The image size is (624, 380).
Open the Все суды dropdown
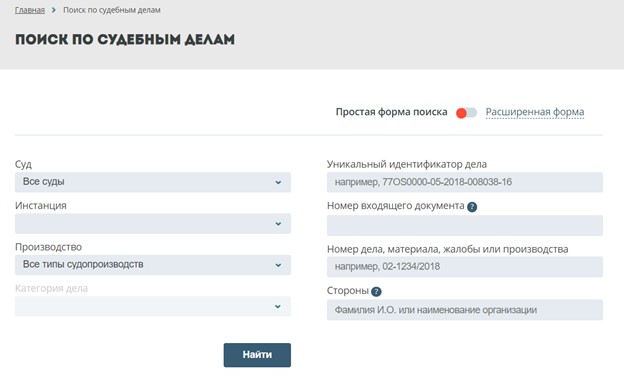[x=153, y=182]
